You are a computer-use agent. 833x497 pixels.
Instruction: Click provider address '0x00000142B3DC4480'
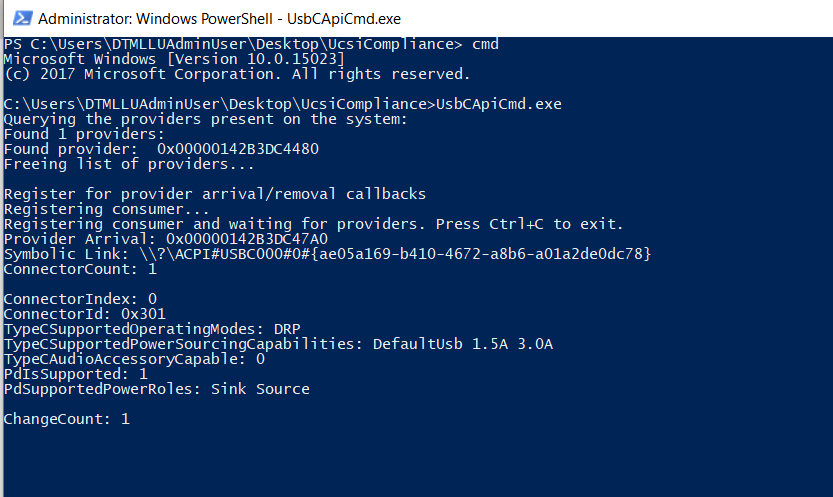click(x=238, y=149)
